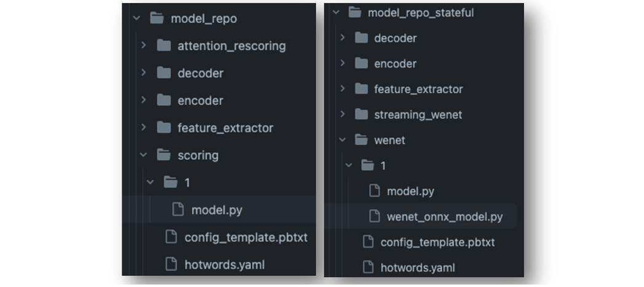This screenshot has width=644, height=287.
Task: Expand the streaming_wenet folder chevron
Action: (343, 114)
